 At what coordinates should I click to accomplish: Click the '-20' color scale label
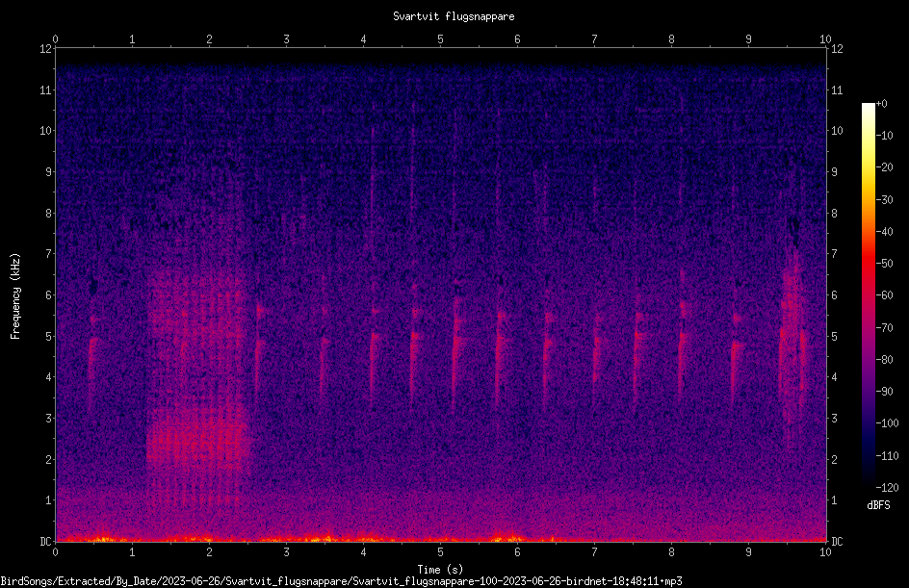coord(884,167)
